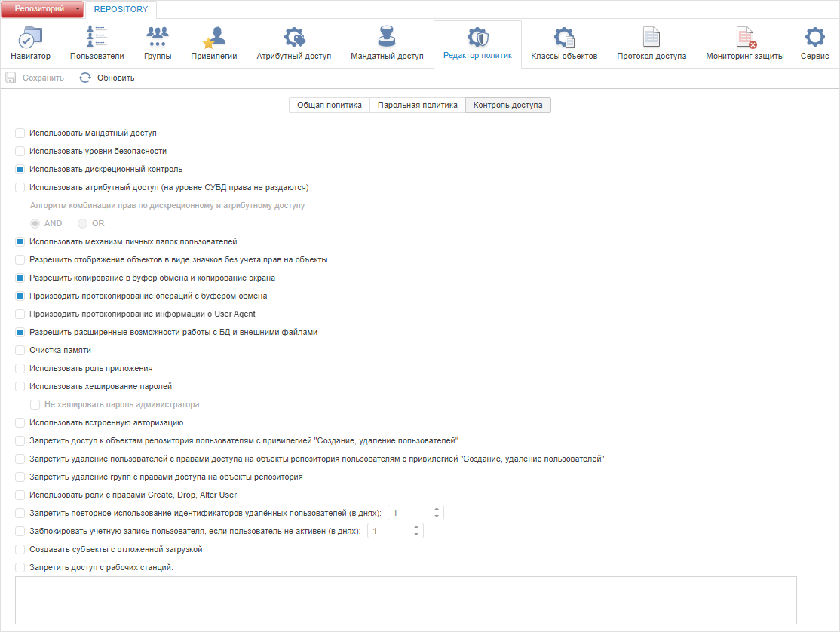
Task: Decrease inactive user blocking days value
Action: pyautogui.click(x=416, y=535)
